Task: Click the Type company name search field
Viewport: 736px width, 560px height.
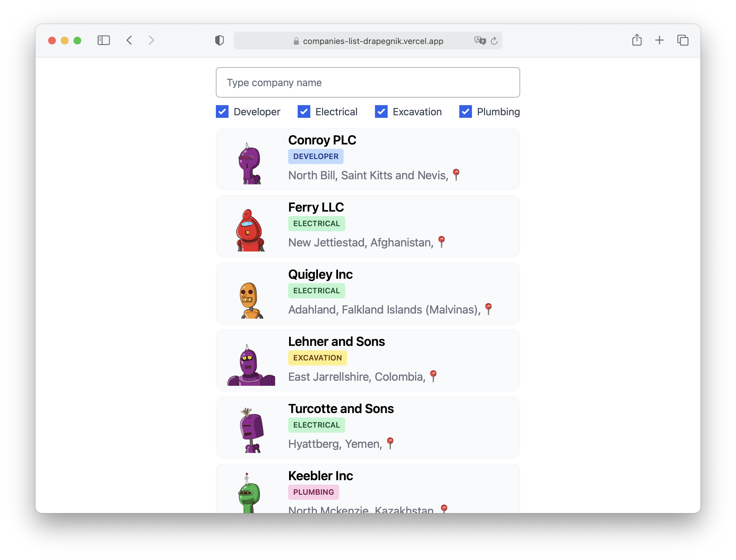Action: (x=367, y=82)
